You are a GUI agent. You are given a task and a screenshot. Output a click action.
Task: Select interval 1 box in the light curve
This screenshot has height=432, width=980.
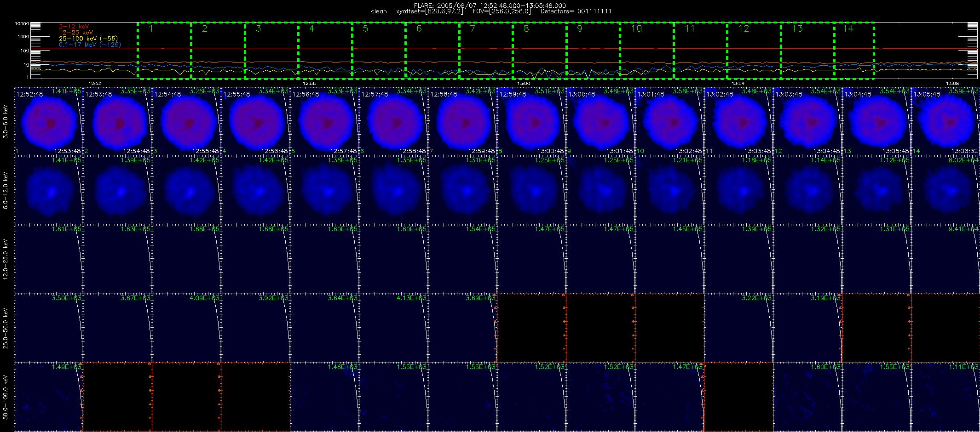[164, 51]
